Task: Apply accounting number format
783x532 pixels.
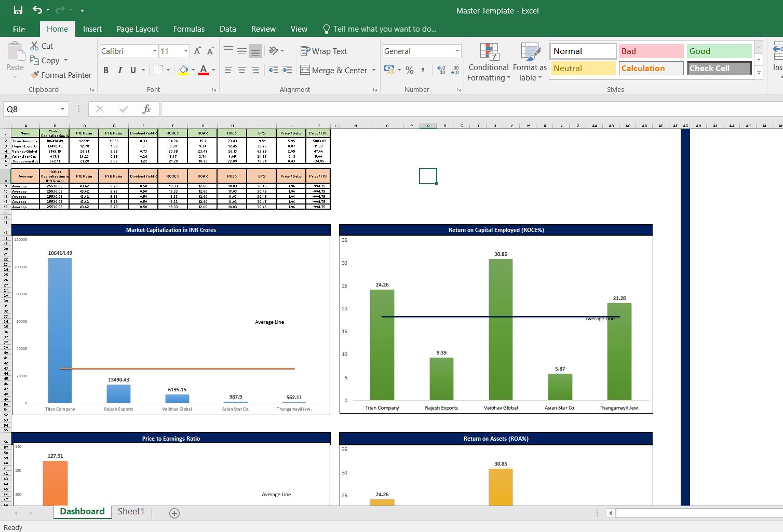Action: [x=389, y=70]
